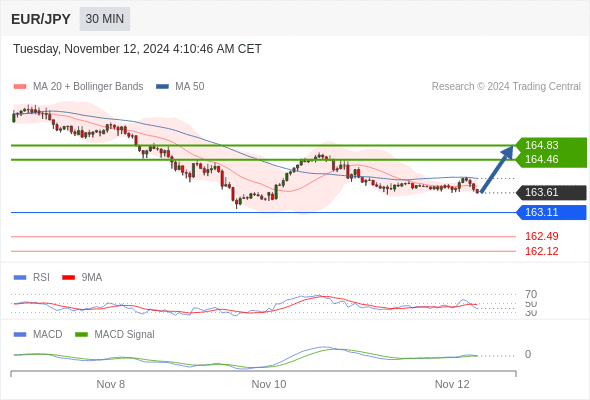
Task: Click the black 163.61 current price tag
Action: click(x=551, y=193)
